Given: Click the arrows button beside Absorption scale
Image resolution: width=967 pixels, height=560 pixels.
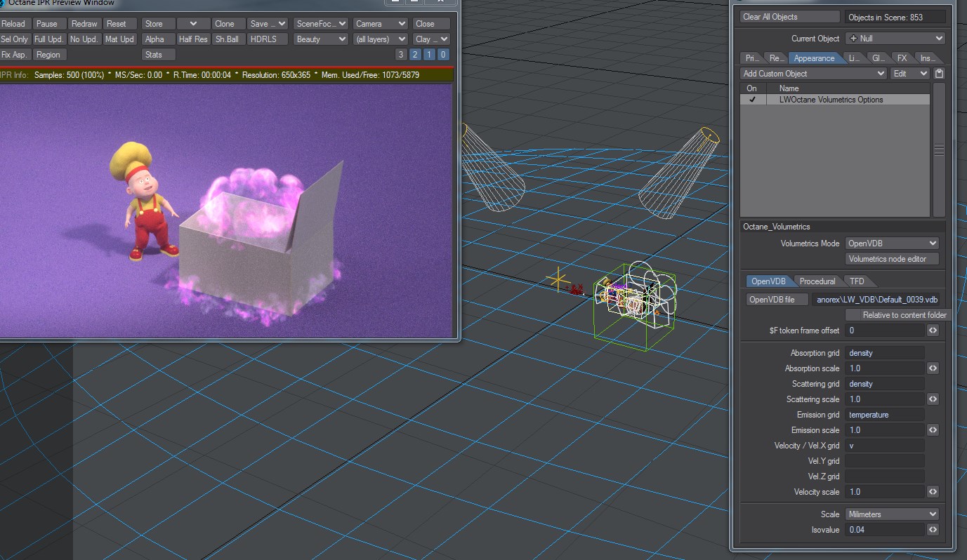Looking at the screenshot, I should [933, 368].
